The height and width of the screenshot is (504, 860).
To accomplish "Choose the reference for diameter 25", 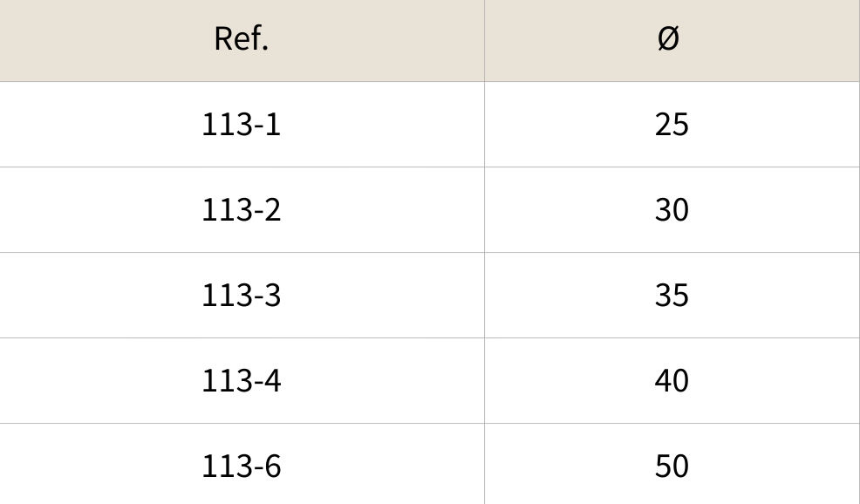I will (241, 125).
